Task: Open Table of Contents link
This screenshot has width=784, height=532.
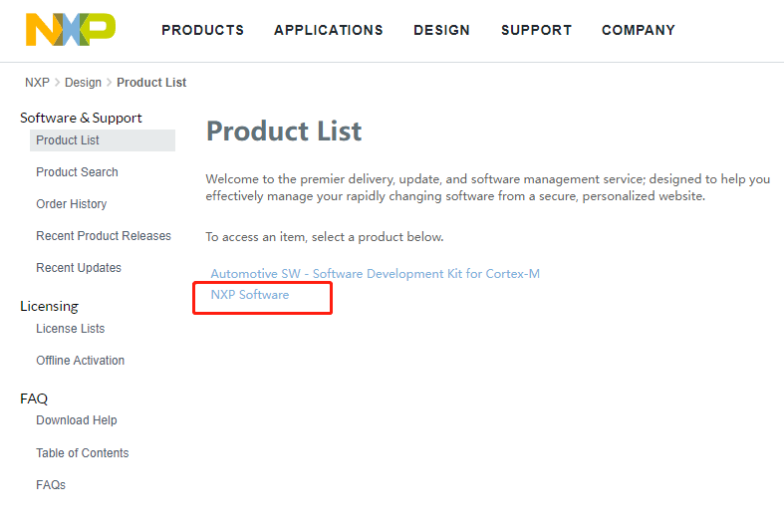Action: pos(83,453)
